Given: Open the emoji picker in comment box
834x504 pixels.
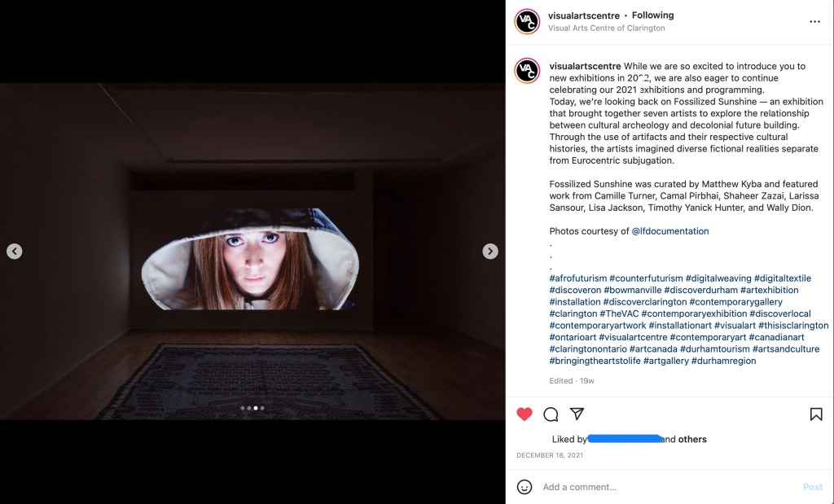Looking at the screenshot, I should click(525, 487).
